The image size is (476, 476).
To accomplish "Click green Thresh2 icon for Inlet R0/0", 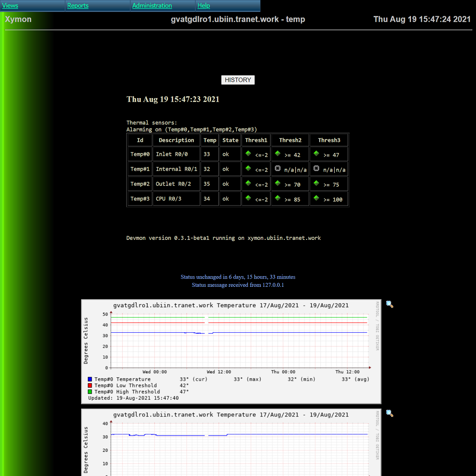I will point(278,153).
